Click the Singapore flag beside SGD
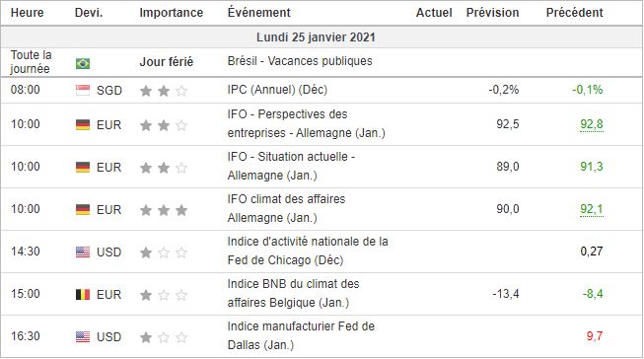This screenshot has height=359, width=644. click(x=83, y=90)
